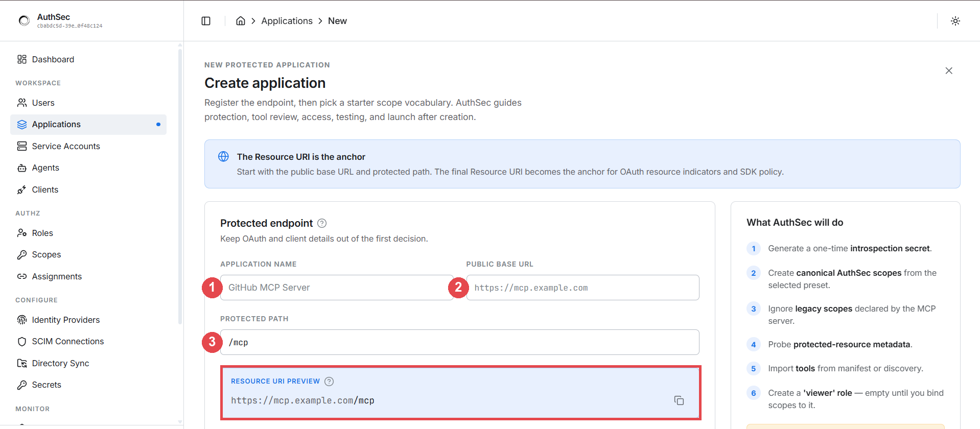Switch theme with the sun icon
This screenshot has height=429, width=980.
tap(955, 21)
